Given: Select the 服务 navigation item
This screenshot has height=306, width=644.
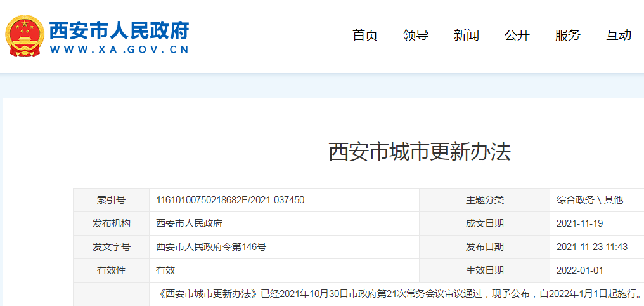Looking at the screenshot, I should (x=567, y=36).
